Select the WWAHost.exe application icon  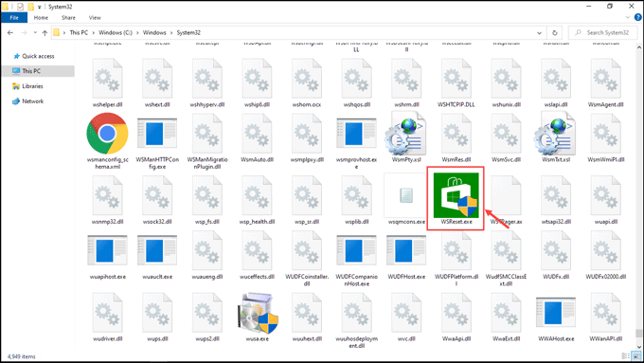coord(556,313)
